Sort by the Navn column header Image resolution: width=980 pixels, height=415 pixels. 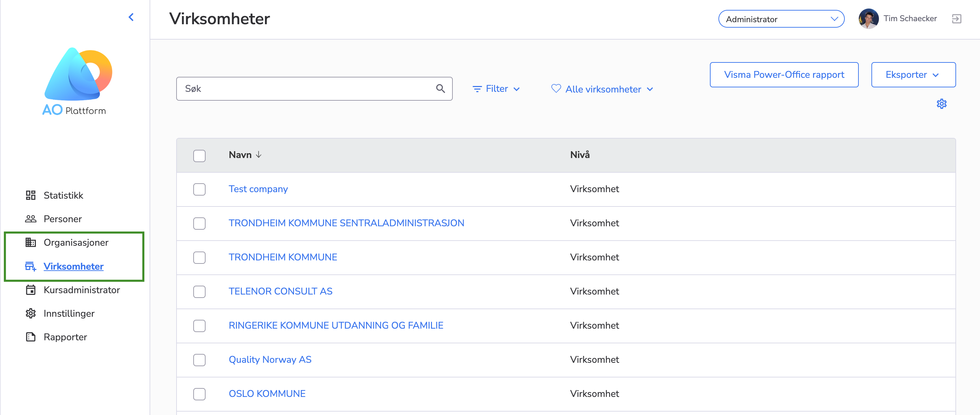pyautogui.click(x=240, y=155)
